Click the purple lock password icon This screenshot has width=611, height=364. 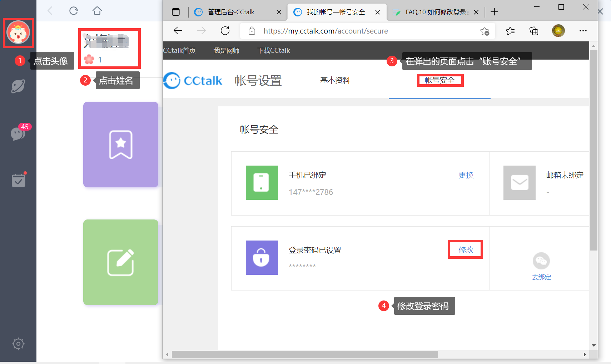click(x=262, y=258)
